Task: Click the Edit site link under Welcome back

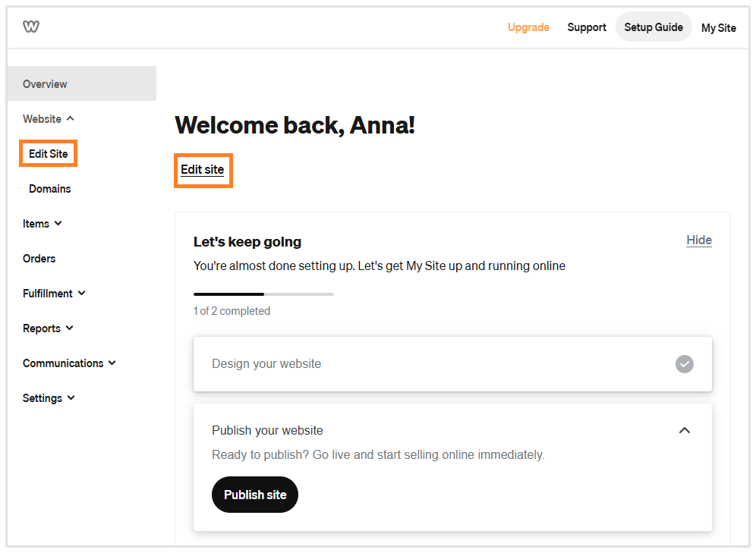Action: point(203,170)
